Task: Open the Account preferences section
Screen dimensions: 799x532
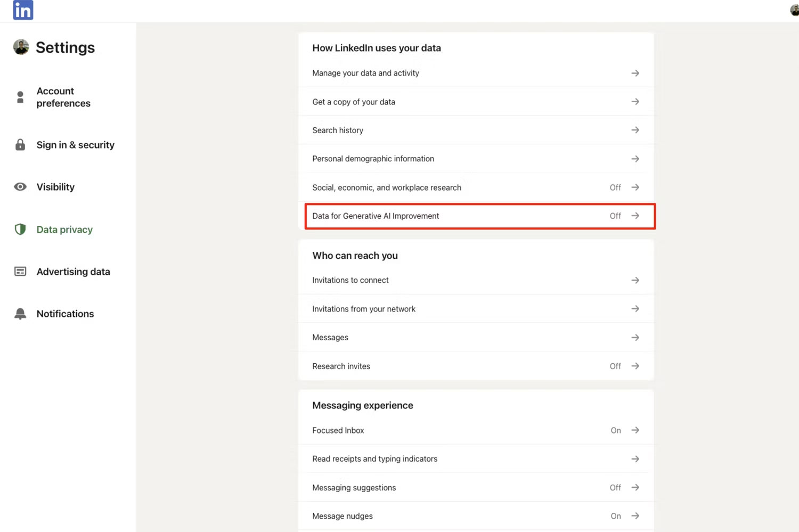Action: point(63,97)
